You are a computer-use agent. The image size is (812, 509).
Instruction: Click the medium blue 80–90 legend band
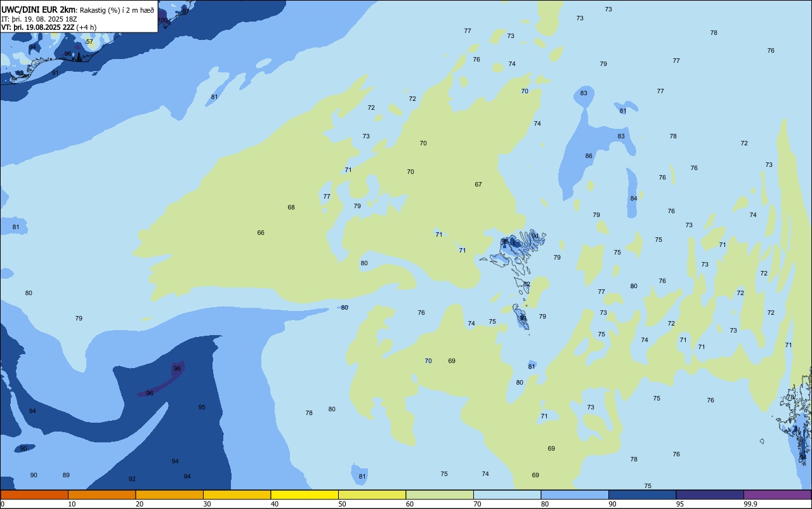click(575, 494)
